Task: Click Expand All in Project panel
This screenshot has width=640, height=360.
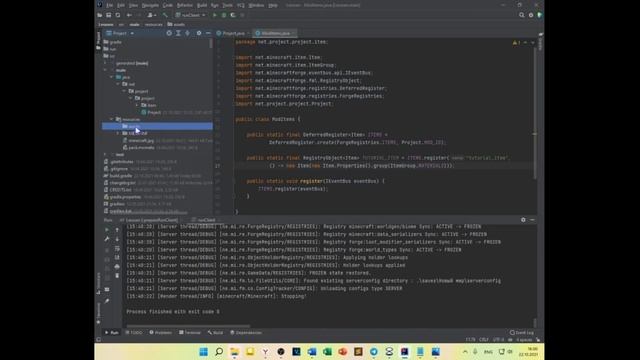Action: [x=178, y=33]
